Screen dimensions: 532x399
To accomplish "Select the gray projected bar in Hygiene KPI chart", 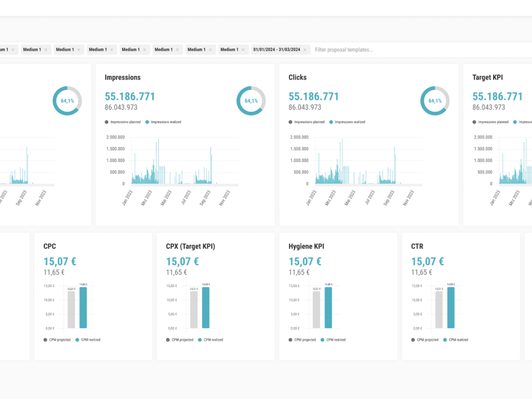I will click(x=316, y=309).
